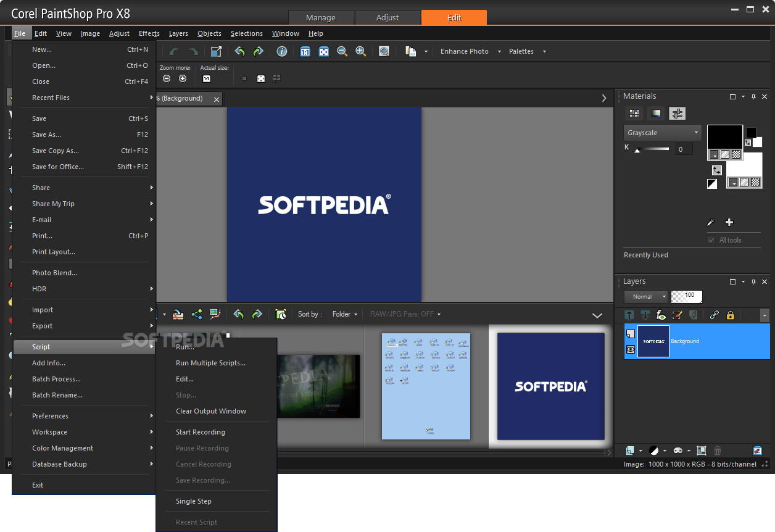Toggle the layer lock transparency padlock

(731, 315)
